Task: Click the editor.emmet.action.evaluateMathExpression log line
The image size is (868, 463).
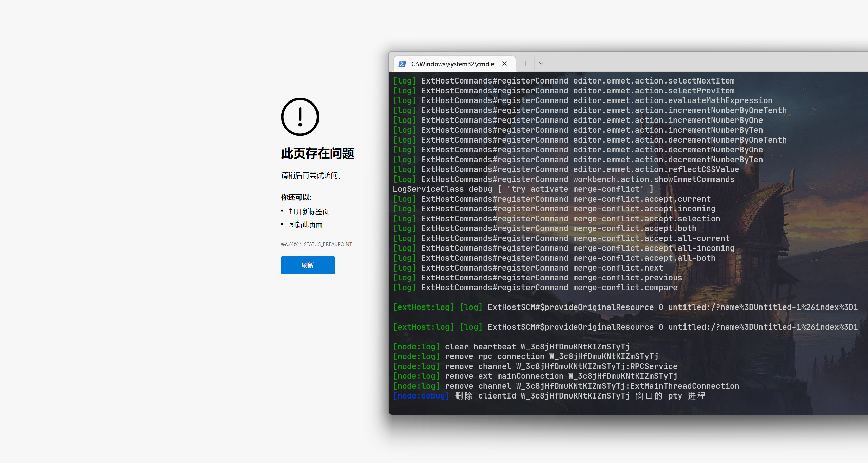Action: [582, 100]
